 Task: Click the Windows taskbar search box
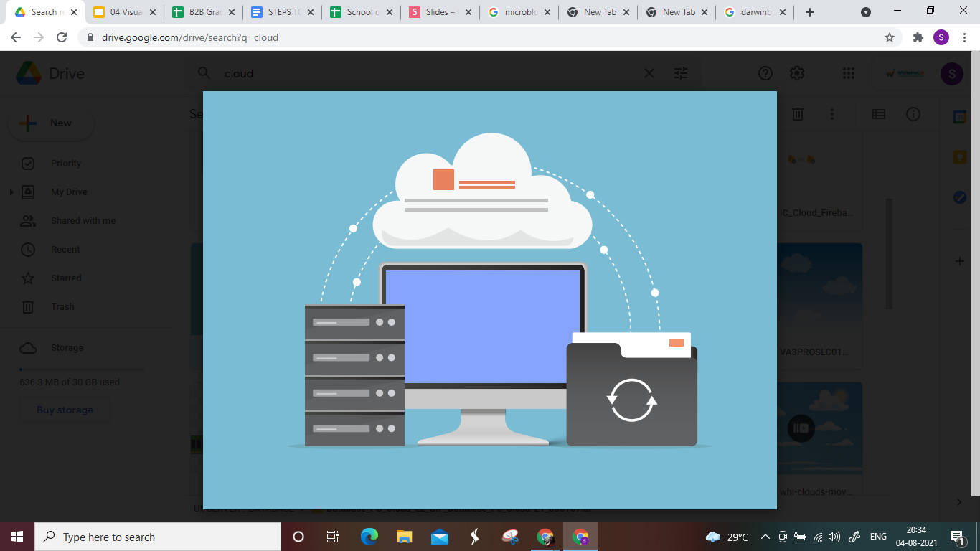pos(158,537)
